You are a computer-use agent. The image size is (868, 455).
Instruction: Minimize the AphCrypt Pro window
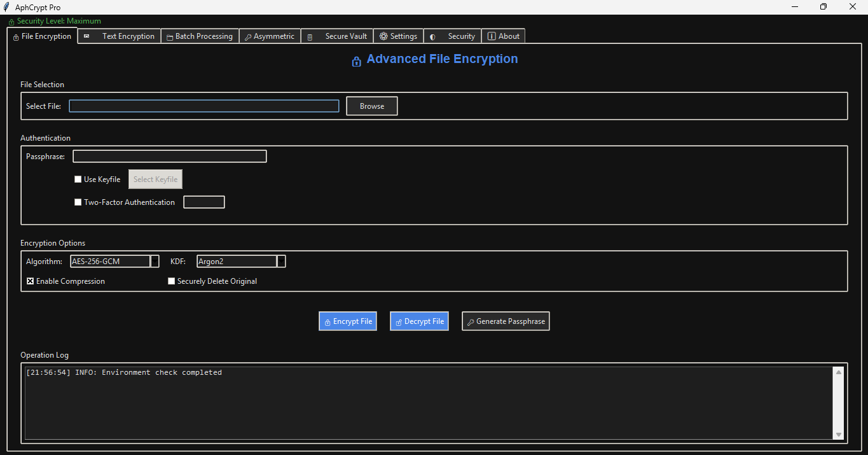(795, 7)
